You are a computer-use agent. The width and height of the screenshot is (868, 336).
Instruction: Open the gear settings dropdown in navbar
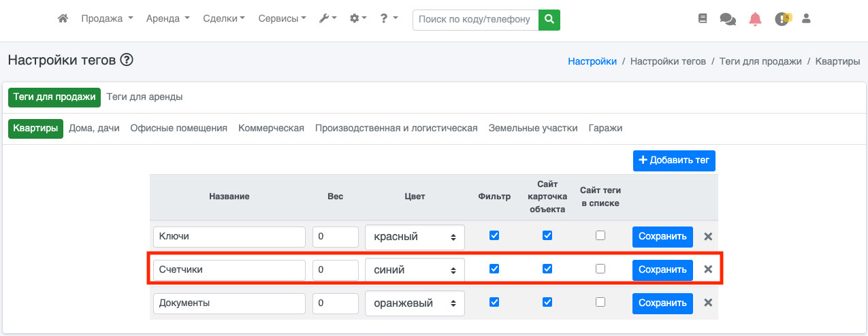357,19
